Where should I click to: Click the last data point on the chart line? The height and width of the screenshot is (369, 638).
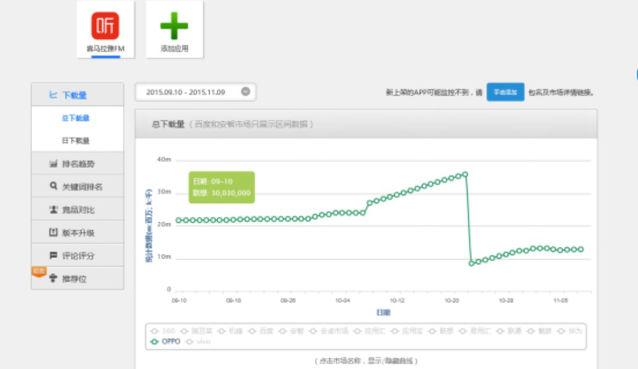(x=581, y=249)
